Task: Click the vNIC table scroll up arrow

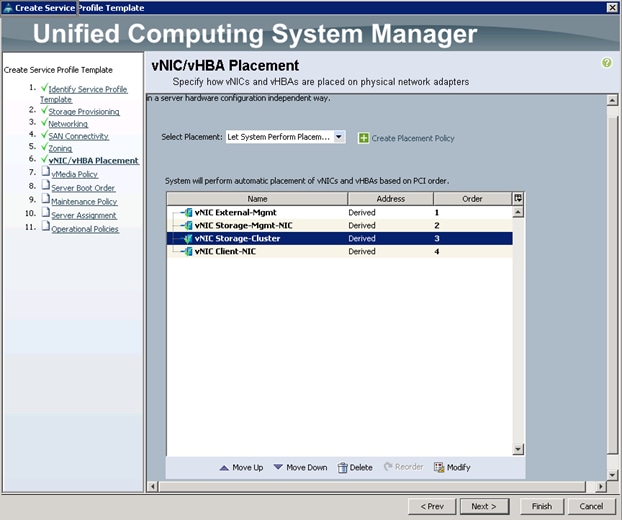Action: (518, 212)
